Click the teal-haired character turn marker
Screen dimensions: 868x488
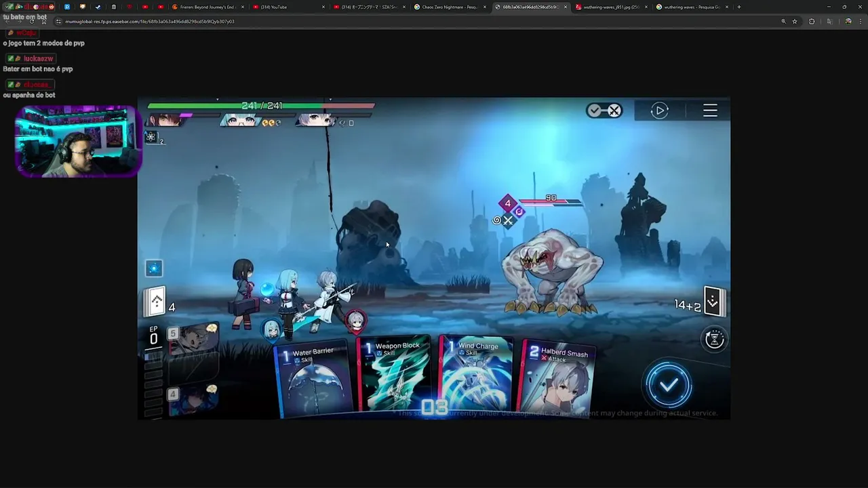[x=272, y=329]
